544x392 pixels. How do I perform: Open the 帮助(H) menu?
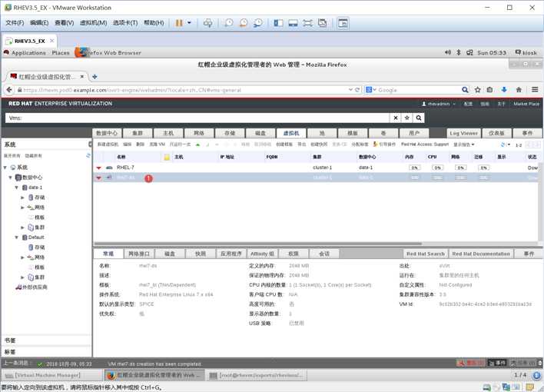point(154,22)
